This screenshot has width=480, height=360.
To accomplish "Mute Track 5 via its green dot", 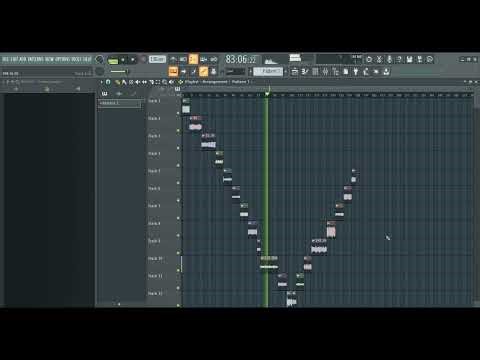I will [178, 183].
